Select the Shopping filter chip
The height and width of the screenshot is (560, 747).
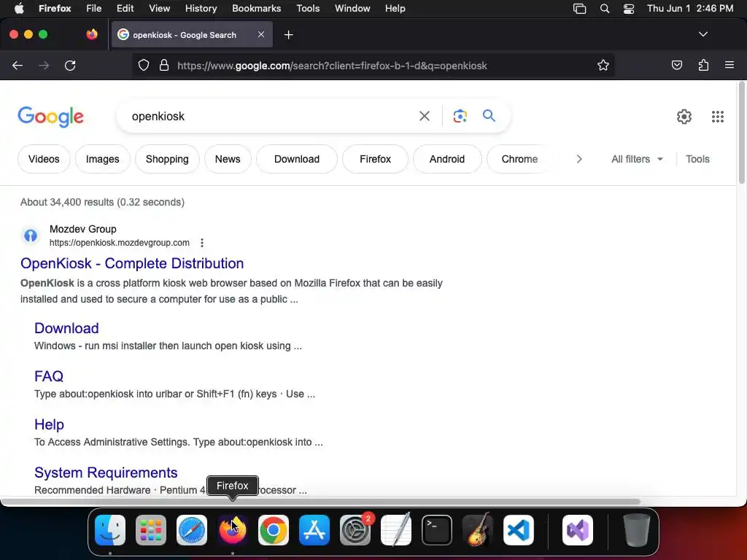pos(167,159)
